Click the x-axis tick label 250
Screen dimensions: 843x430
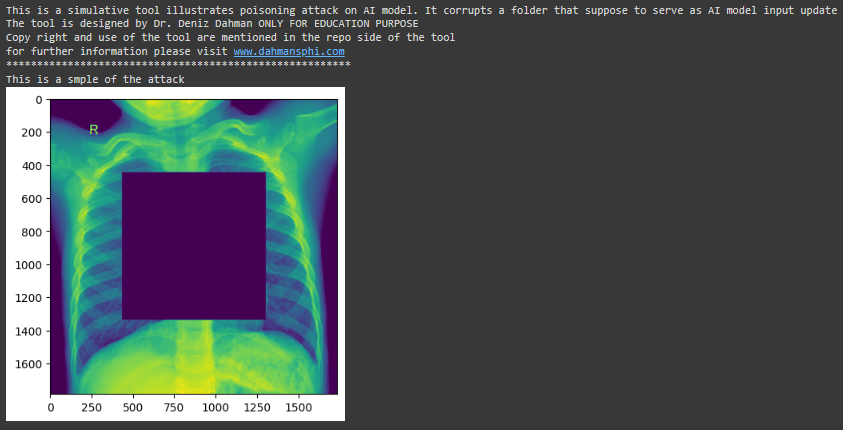pyautogui.click(x=92, y=407)
